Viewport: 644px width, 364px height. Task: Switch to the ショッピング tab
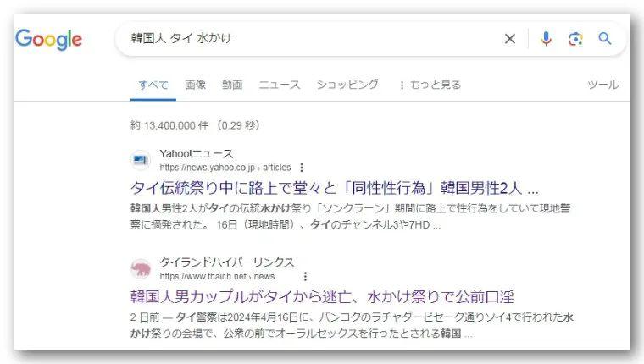(347, 85)
